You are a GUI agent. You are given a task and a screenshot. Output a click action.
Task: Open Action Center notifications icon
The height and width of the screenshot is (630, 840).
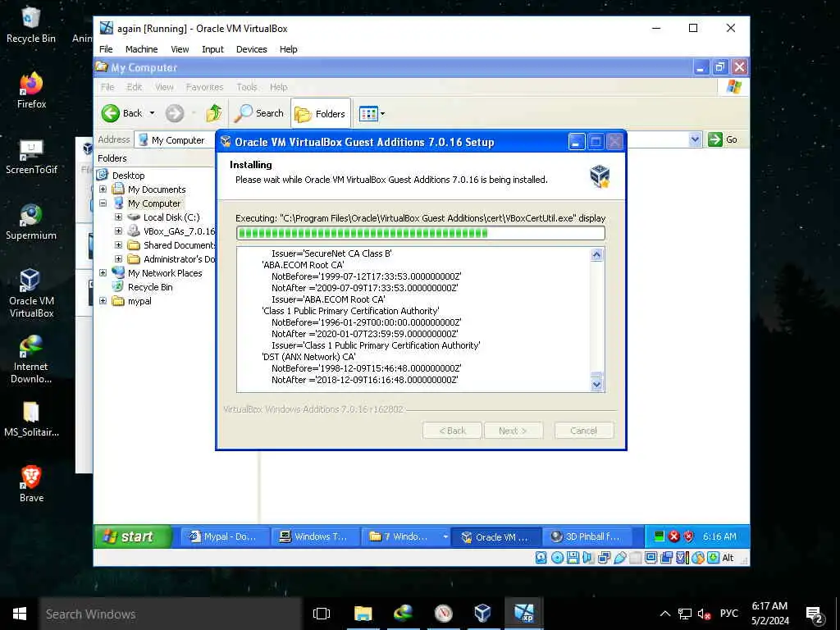point(815,614)
